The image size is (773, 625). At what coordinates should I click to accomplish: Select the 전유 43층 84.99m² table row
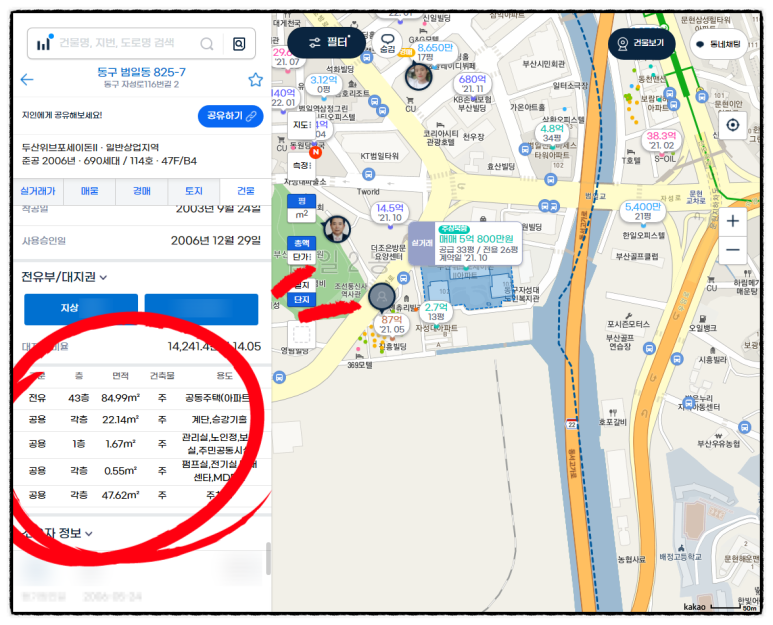(142, 398)
